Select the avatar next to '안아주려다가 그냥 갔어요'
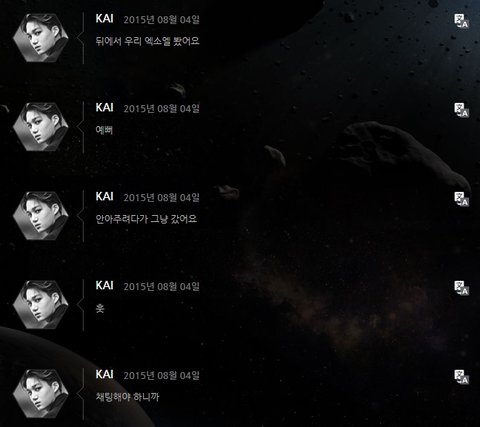Viewport: 480px width, 427px height. (x=41, y=216)
